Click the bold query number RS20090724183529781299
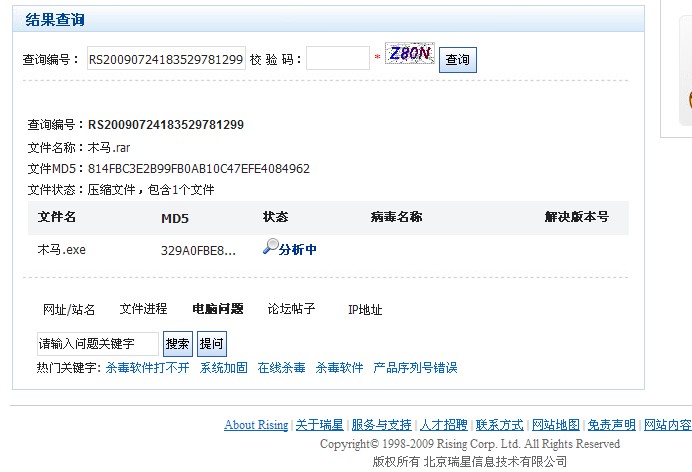 (x=166, y=125)
